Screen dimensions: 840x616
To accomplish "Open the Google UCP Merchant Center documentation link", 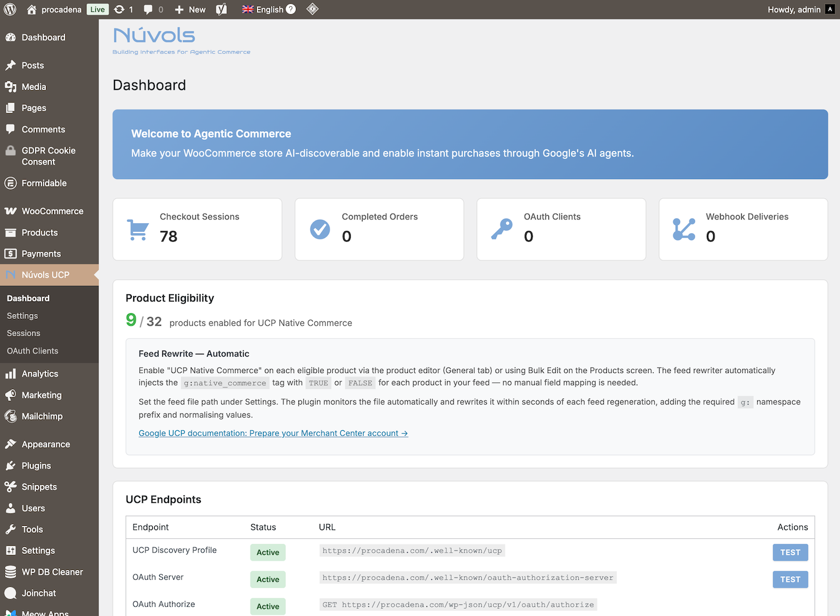I will (273, 433).
